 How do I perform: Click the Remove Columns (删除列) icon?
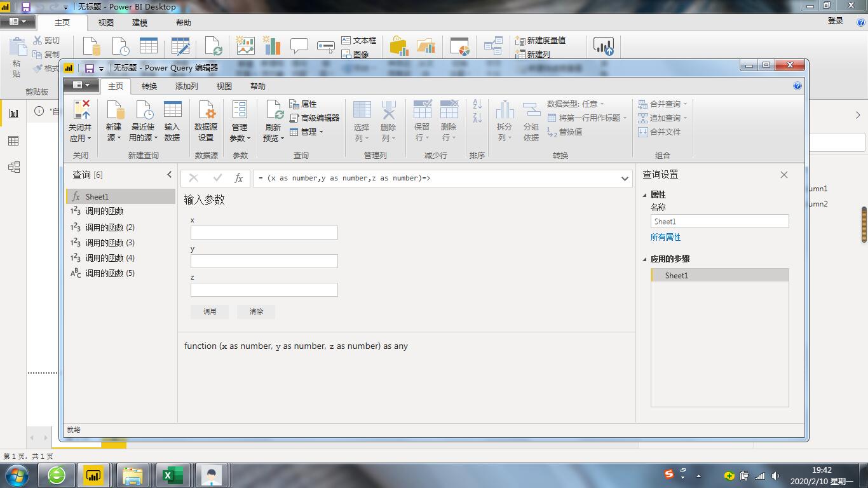pyautogui.click(x=388, y=109)
